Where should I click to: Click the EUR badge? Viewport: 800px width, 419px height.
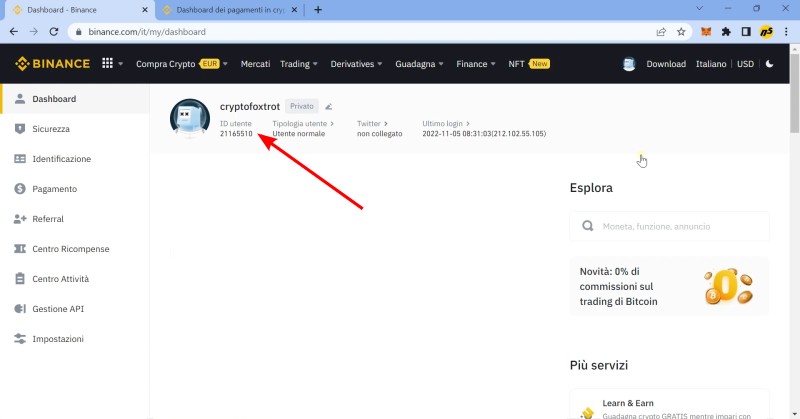[209, 64]
